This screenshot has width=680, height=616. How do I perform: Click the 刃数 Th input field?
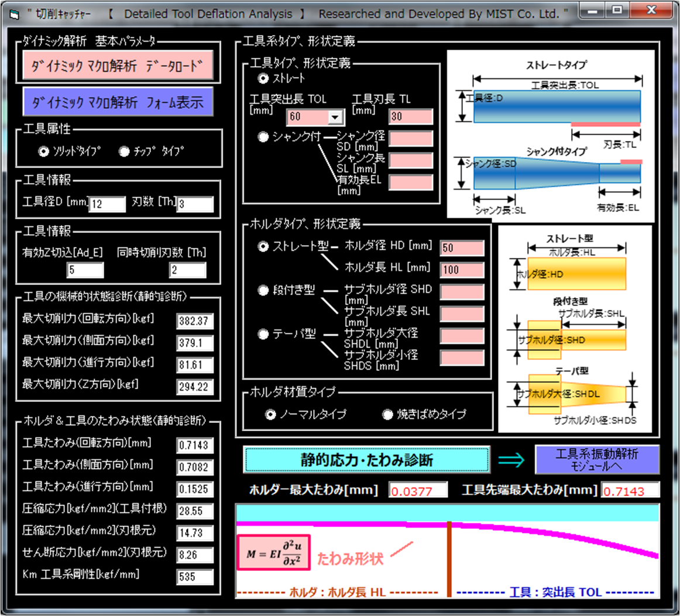(x=195, y=204)
